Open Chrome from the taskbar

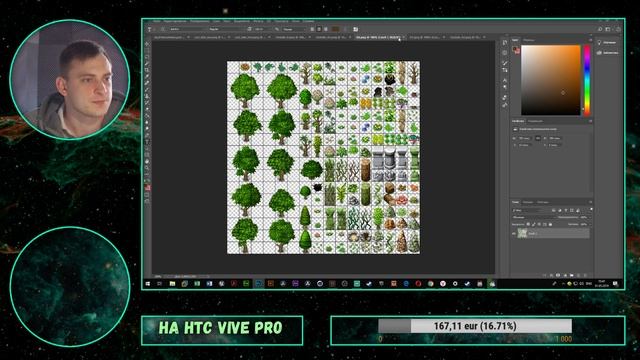tap(431, 283)
